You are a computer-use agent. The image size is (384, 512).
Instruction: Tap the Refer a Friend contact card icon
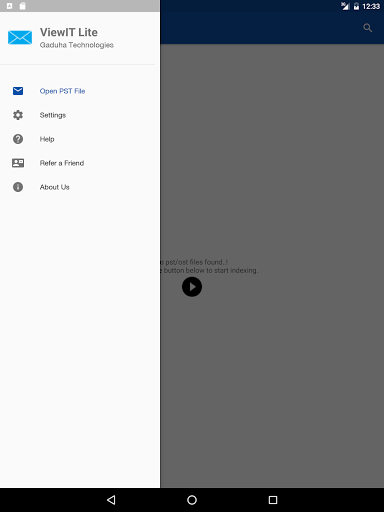[18, 163]
